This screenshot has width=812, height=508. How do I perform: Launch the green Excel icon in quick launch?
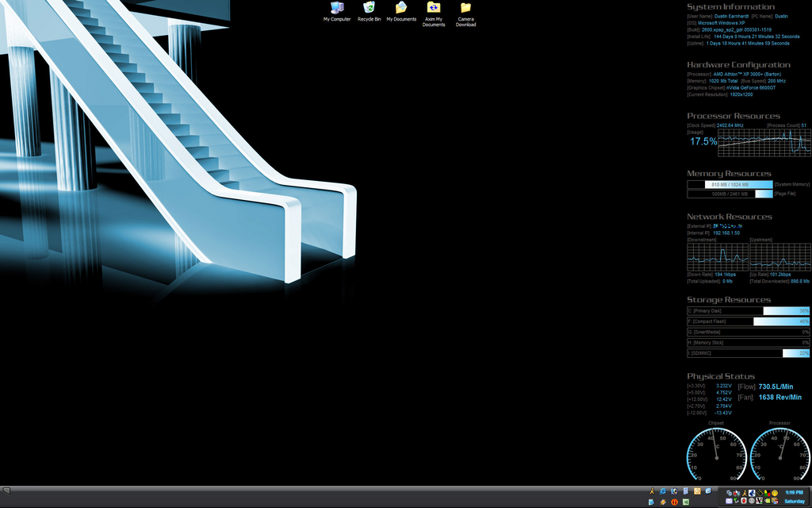(686, 502)
